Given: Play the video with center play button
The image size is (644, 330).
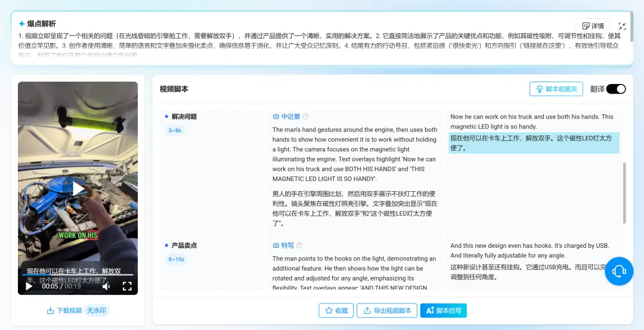Looking at the screenshot, I should tap(78, 189).
